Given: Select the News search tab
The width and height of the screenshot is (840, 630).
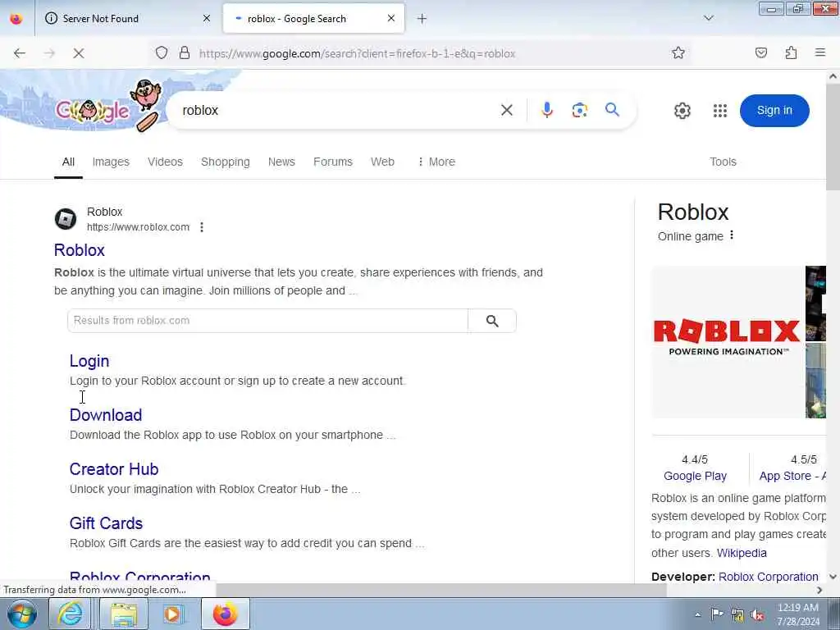Looking at the screenshot, I should tap(281, 162).
